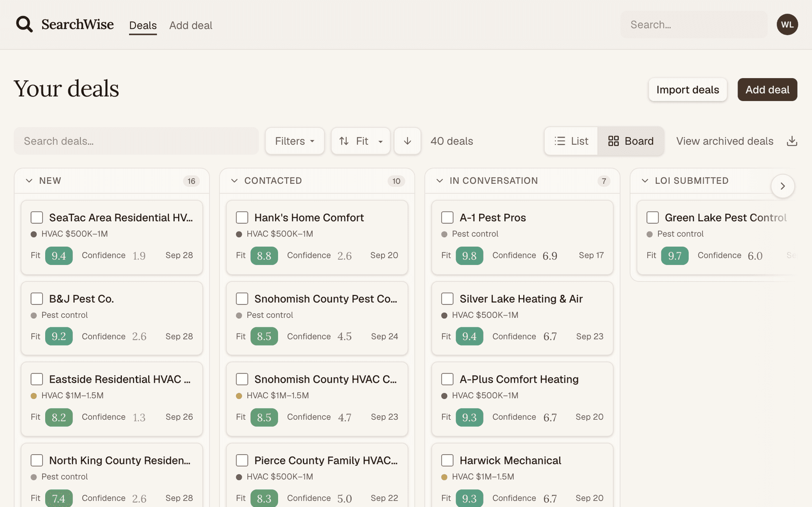Screen dimensions: 812x507
Task: Check the A-1 Pest Pros checkbox
Action: (x=447, y=218)
